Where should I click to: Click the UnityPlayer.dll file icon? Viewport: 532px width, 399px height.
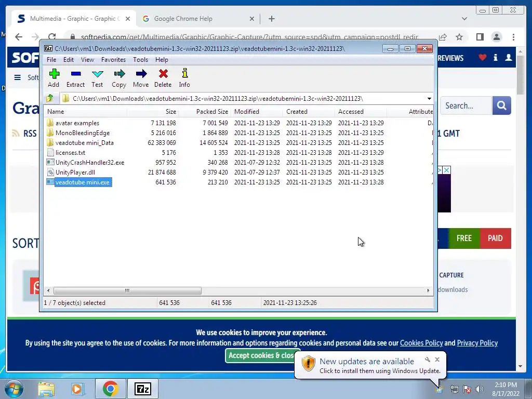50,172
